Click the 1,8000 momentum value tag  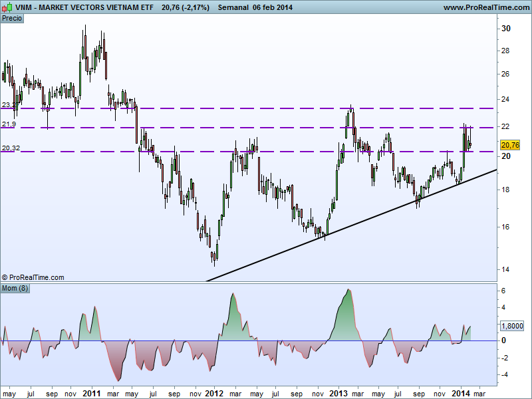pyautogui.click(x=511, y=326)
